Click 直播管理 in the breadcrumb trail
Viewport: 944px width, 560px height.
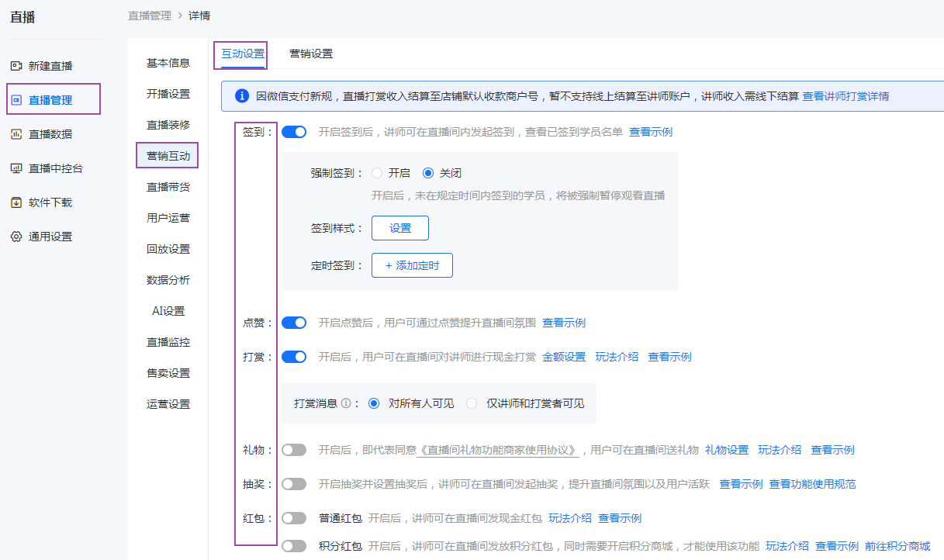[x=149, y=15]
